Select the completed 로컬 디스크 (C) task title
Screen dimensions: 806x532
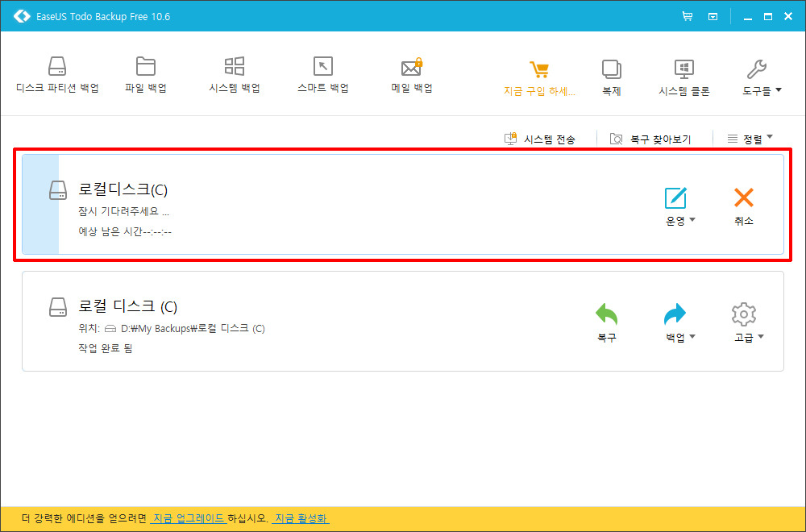tap(127, 306)
